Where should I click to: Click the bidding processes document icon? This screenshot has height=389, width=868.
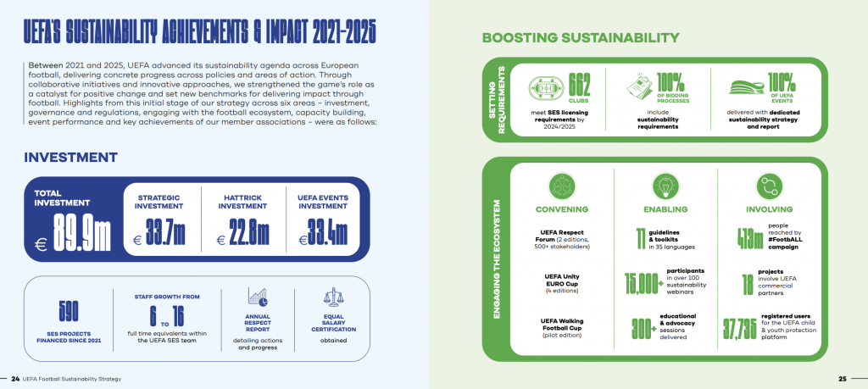[x=643, y=87]
